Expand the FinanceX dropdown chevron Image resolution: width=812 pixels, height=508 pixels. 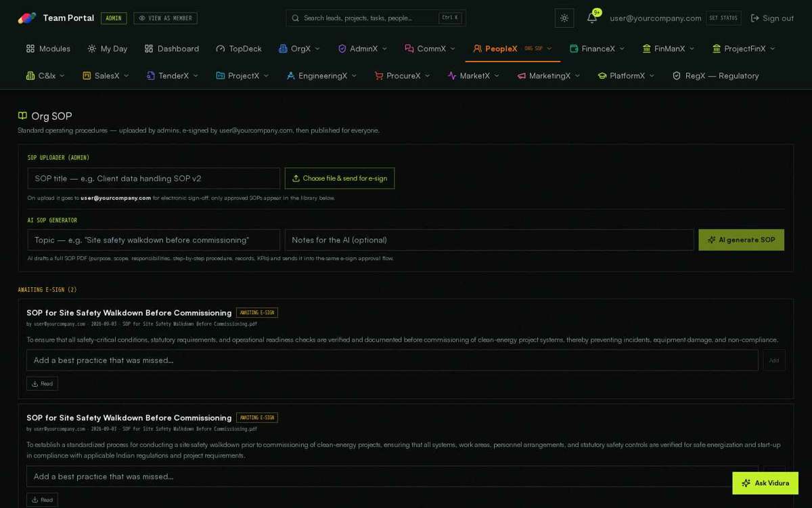[622, 49]
